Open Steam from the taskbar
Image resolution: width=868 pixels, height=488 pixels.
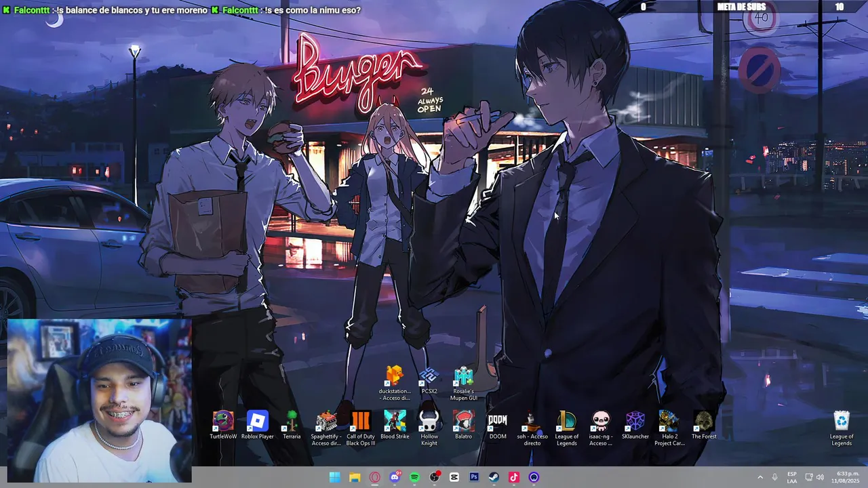point(494,477)
